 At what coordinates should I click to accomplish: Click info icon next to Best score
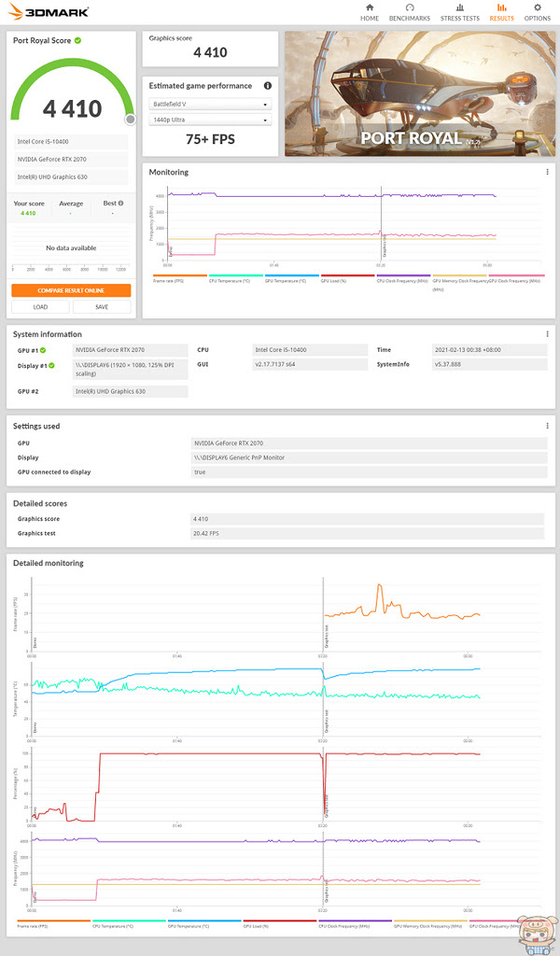(120, 203)
